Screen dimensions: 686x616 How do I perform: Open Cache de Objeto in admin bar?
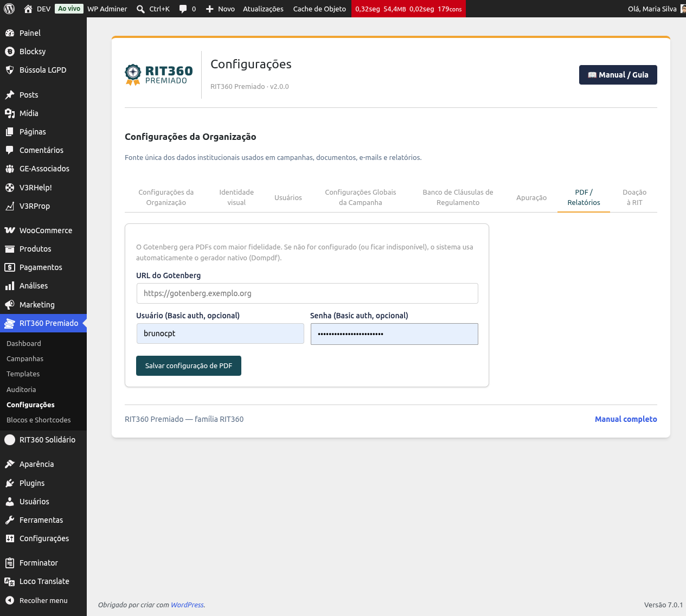319,9
